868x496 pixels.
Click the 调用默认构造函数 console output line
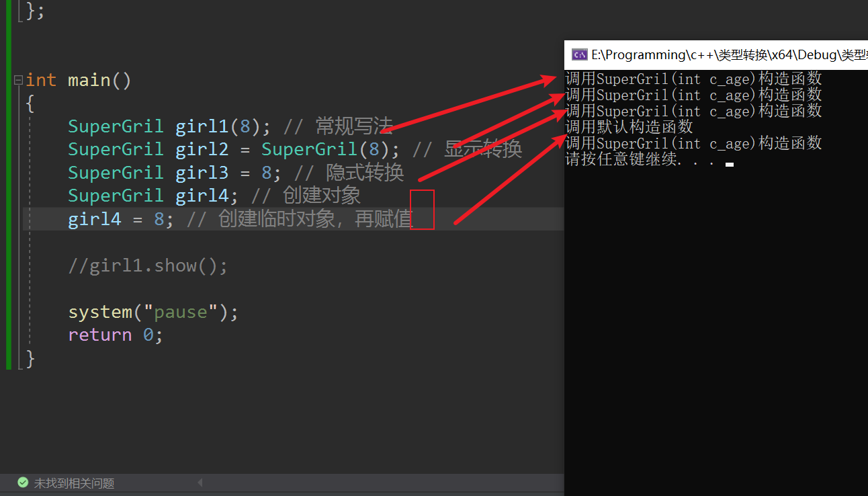coord(628,126)
